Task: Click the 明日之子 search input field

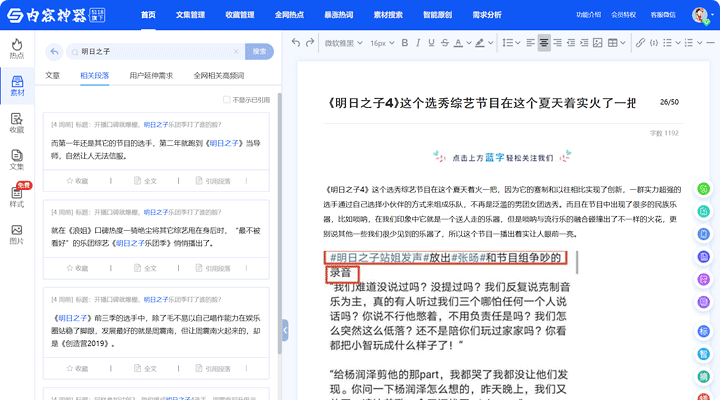Action: click(158, 51)
